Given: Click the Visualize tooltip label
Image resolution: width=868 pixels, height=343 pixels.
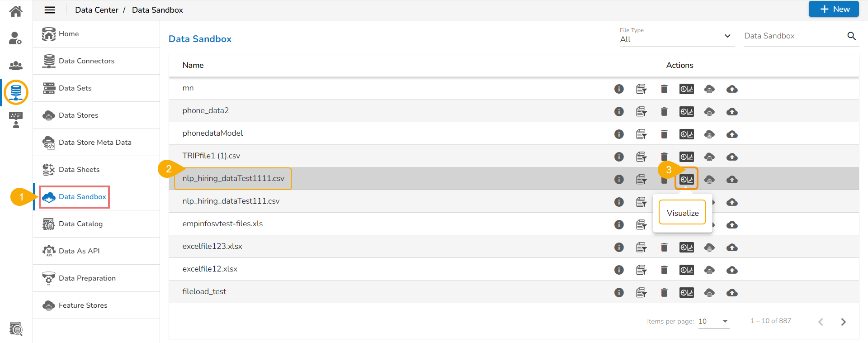Looking at the screenshot, I should pos(682,213).
